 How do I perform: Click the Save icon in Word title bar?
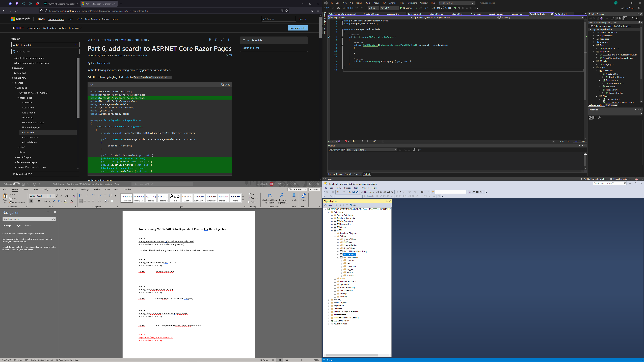coord(23,184)
